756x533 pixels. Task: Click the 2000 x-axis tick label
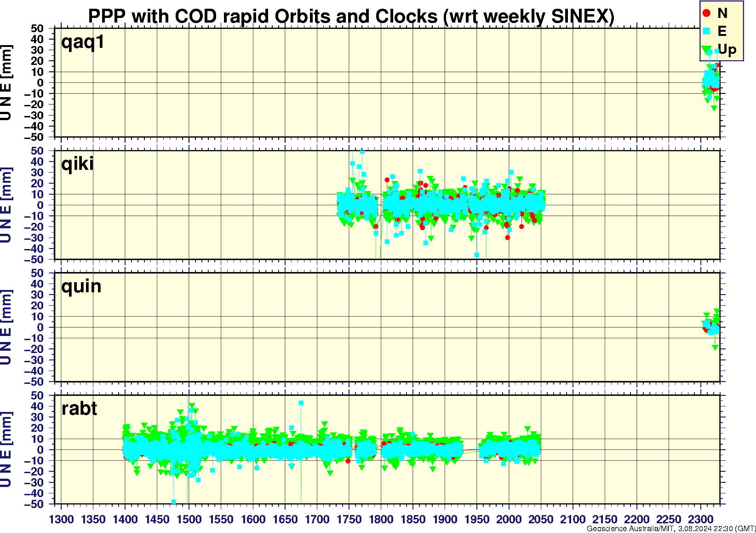509,519
